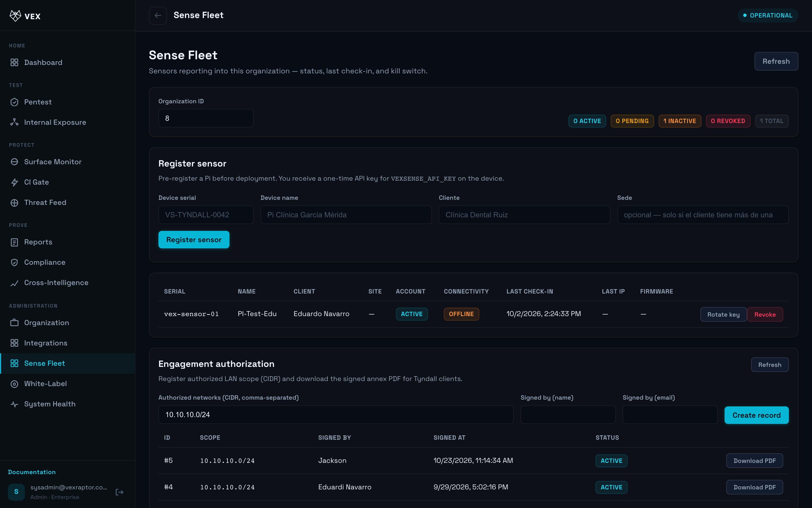Click the Signed by email field
812x508 pixels.
670,415
